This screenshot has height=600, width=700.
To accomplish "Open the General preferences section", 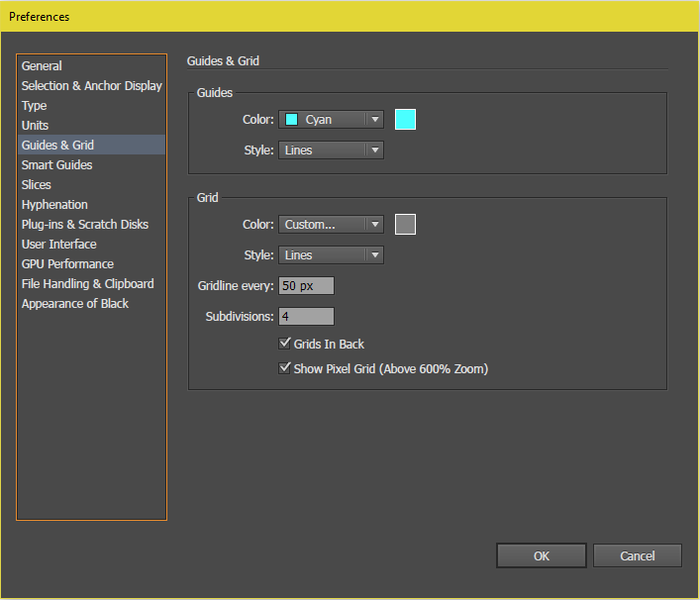I will 42,66.
